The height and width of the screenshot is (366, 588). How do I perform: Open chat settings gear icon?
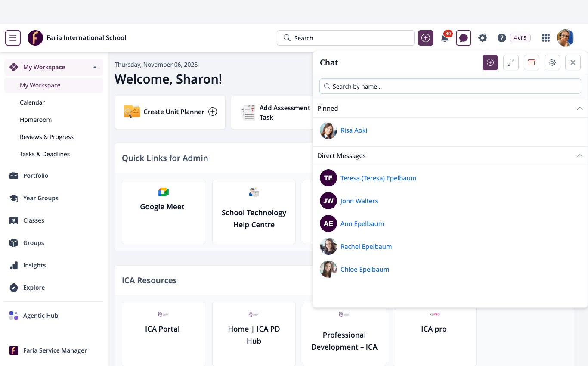tap(552, 62)
